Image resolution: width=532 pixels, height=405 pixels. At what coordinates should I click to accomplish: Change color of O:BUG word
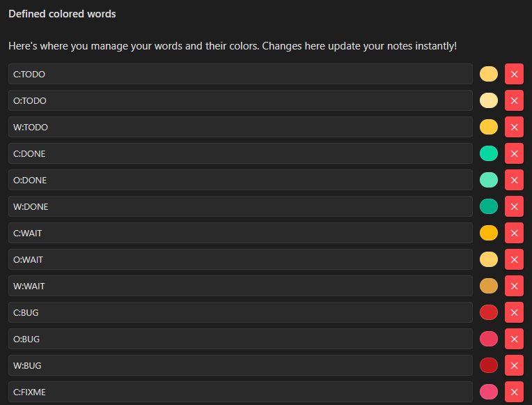click(x=489, y=339)
